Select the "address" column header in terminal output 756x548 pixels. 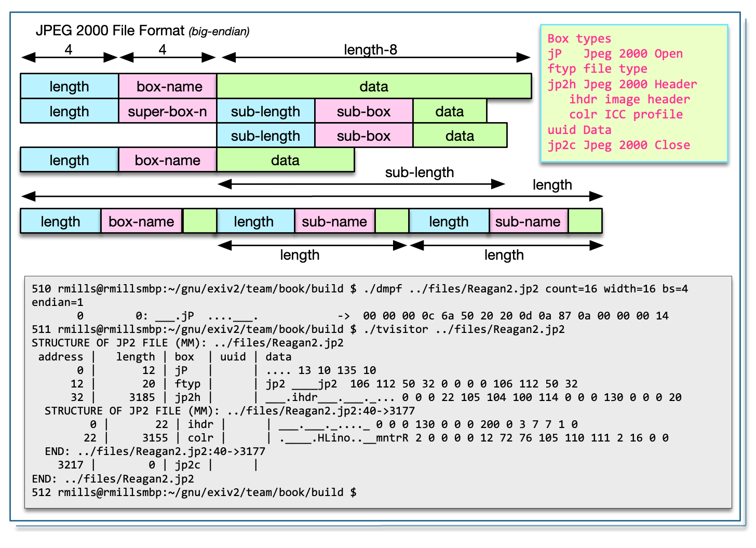[60, 357]
